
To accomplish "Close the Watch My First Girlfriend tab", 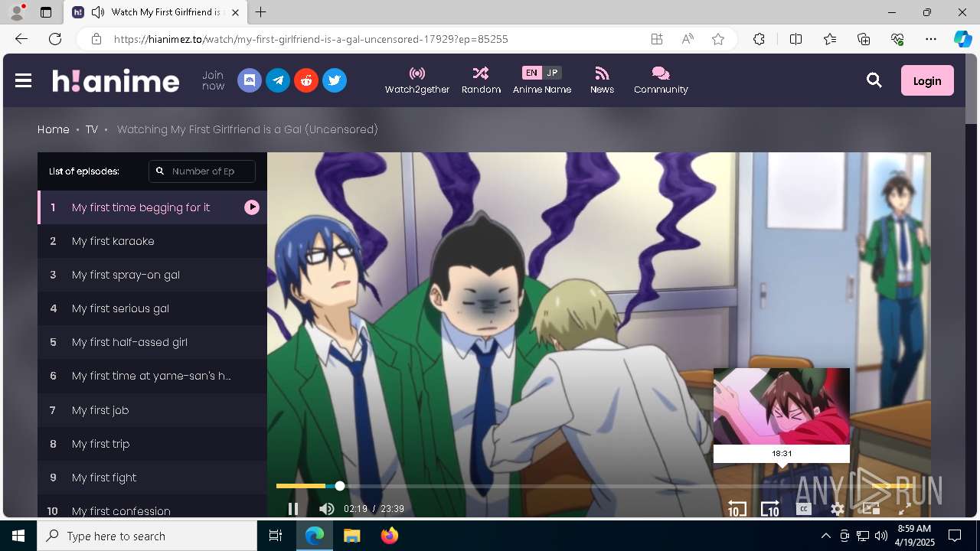I will tap(236, 12).
